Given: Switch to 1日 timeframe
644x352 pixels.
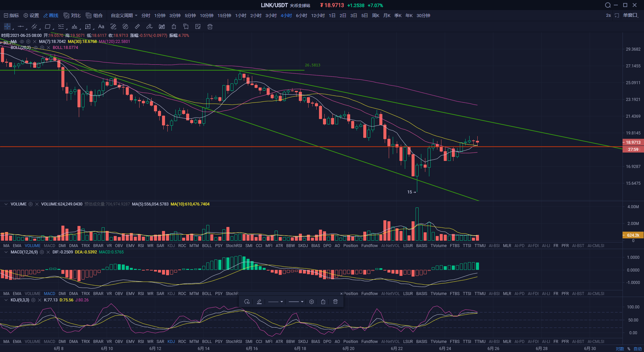Looking at the screenshot, I should pyautogui.click(x=332, y=15).
